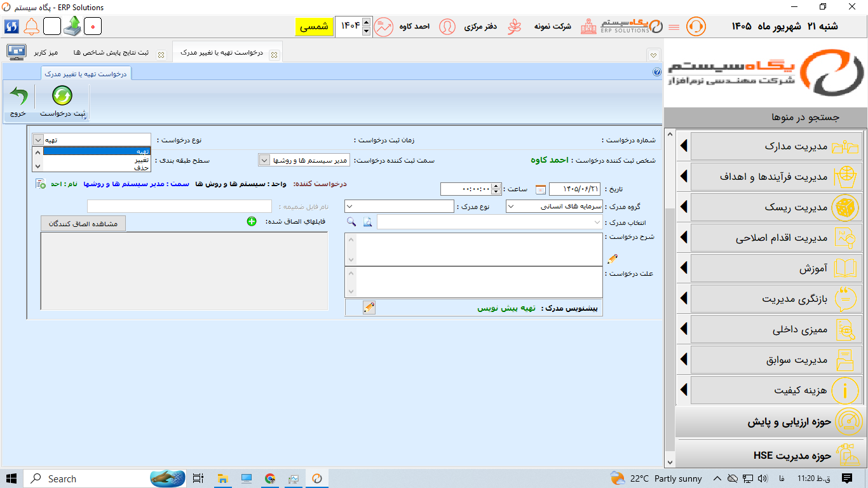Open the نوع مدرک dropdown

coord(350,207)
